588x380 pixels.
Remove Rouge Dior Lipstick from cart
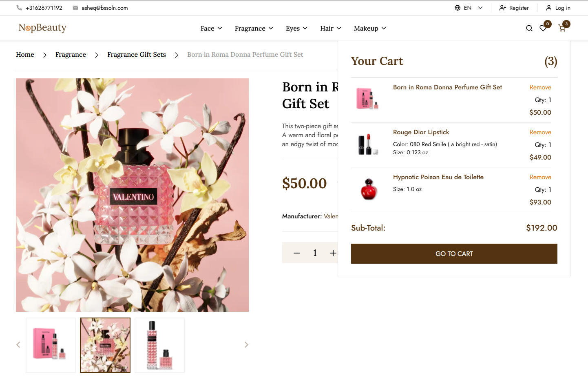(540, 132)
